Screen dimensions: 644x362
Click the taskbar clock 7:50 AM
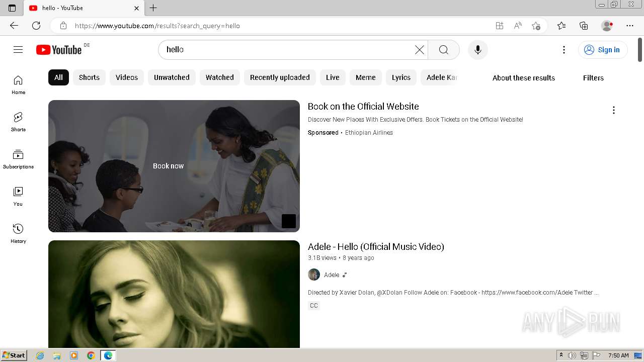pyautogui.click(x=618, y=355)
